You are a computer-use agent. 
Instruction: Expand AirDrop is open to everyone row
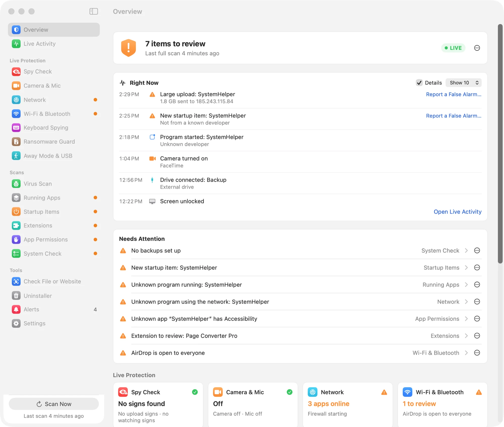click(300, 353)
